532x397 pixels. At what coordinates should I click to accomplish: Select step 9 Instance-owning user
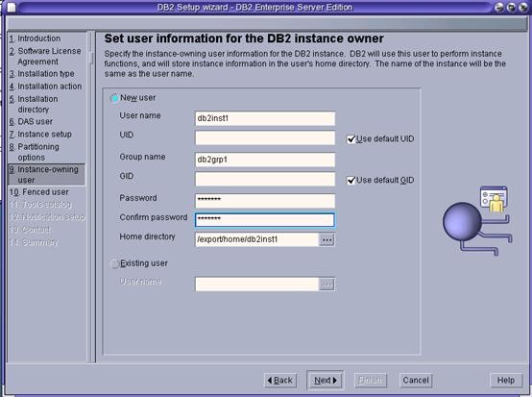pos(46,175)
